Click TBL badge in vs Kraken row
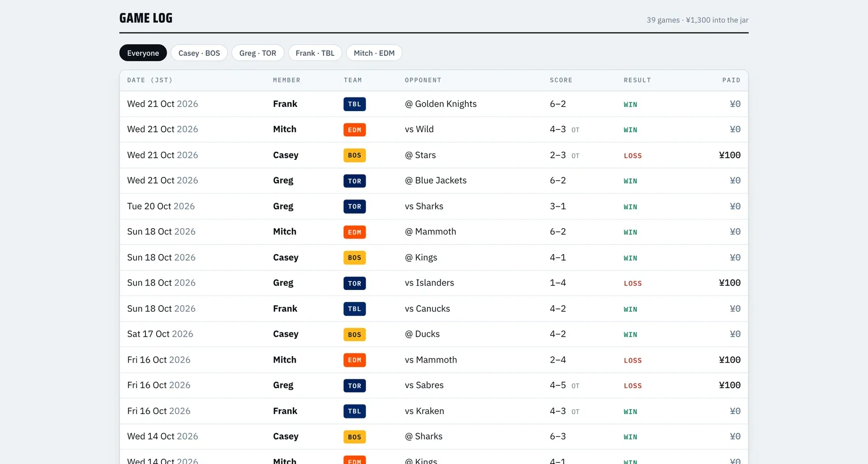This screenshot has width=868, height=464. [x=355, y=411]
